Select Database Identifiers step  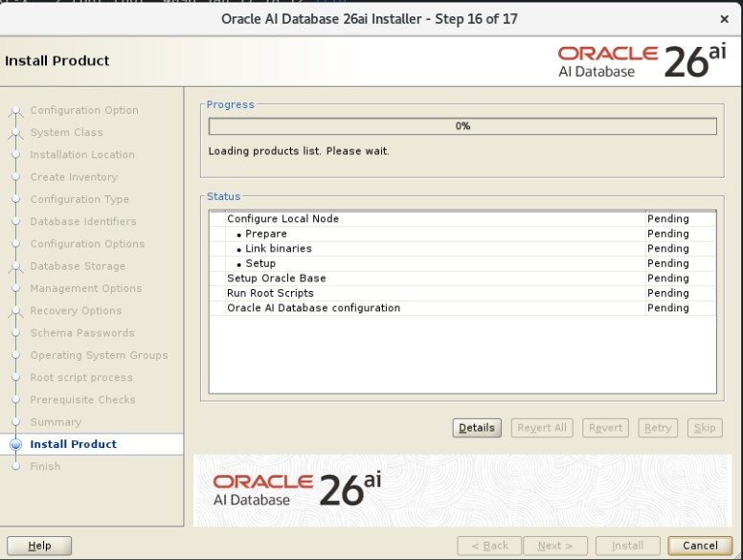pyautogui.click(x=83, y=222)
